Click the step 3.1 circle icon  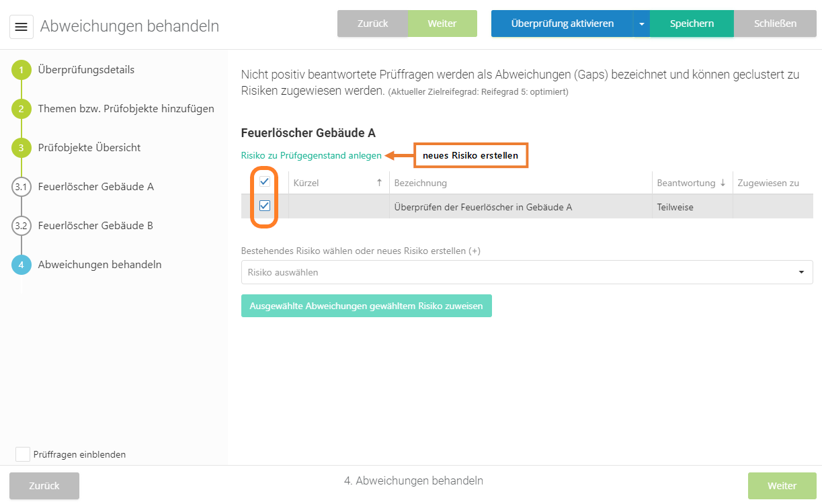coord(22,187)
